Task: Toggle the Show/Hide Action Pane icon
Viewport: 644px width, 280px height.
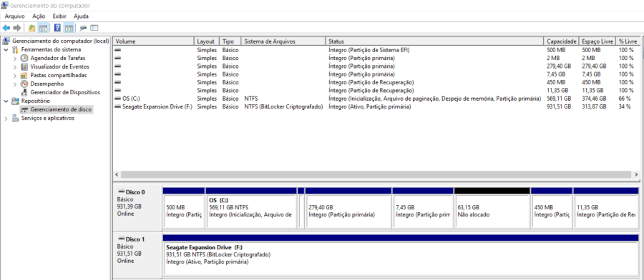Action: coord(69,28)
